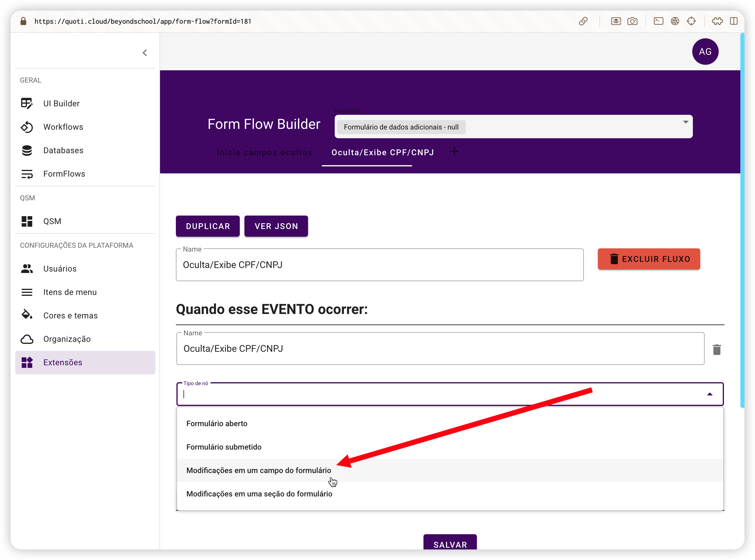
Task: Click the camera screenshot icon in the browser toolbar
Action: pos(632,21)
